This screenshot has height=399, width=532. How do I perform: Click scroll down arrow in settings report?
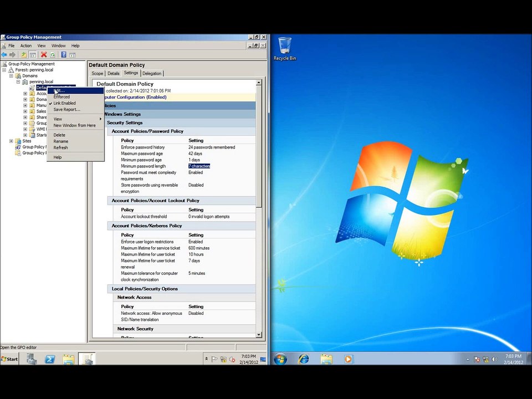(x=259, y=335)
